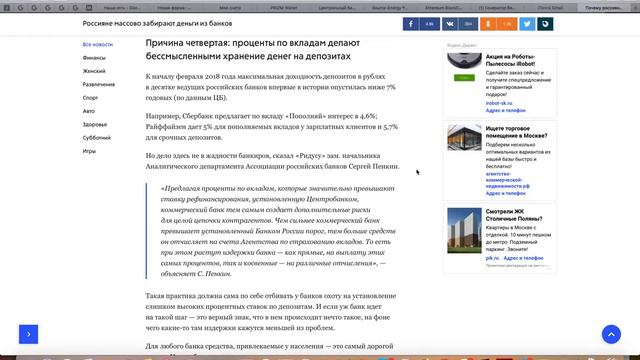Open 'Все новости' sidebar link
640x360 pixels.
98,44
